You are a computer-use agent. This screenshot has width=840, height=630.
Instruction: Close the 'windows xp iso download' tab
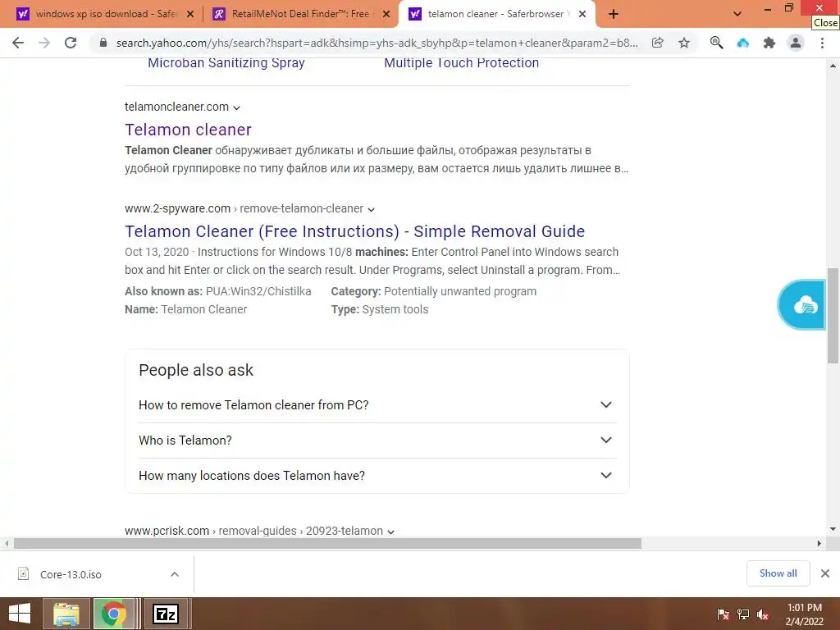click(190, 15)
